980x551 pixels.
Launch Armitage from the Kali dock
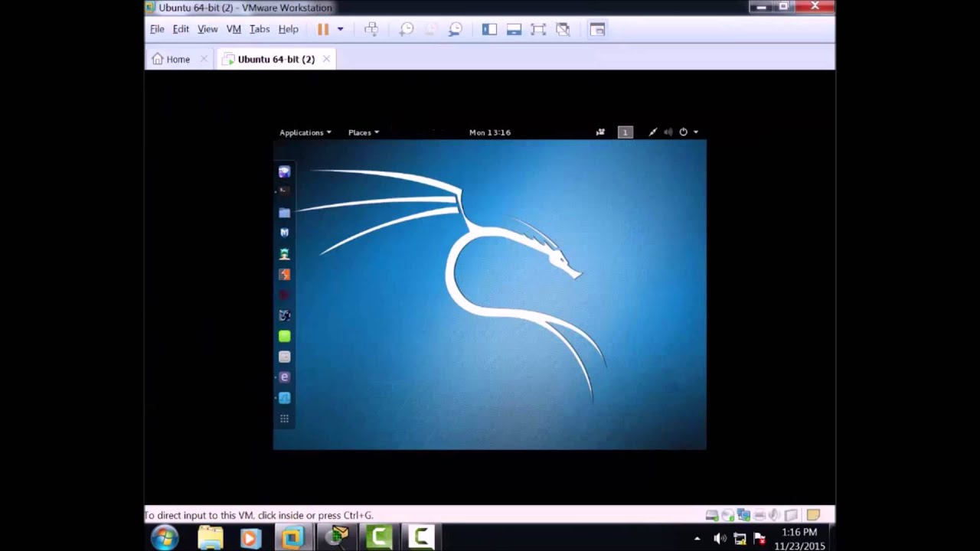(284, 254)
